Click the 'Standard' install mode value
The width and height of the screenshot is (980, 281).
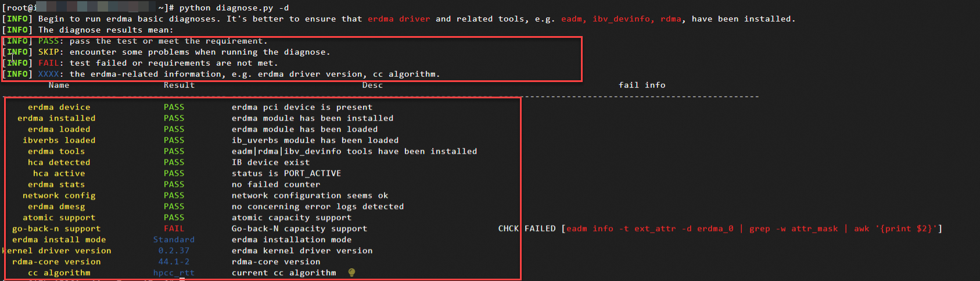(x=174, y=240)
